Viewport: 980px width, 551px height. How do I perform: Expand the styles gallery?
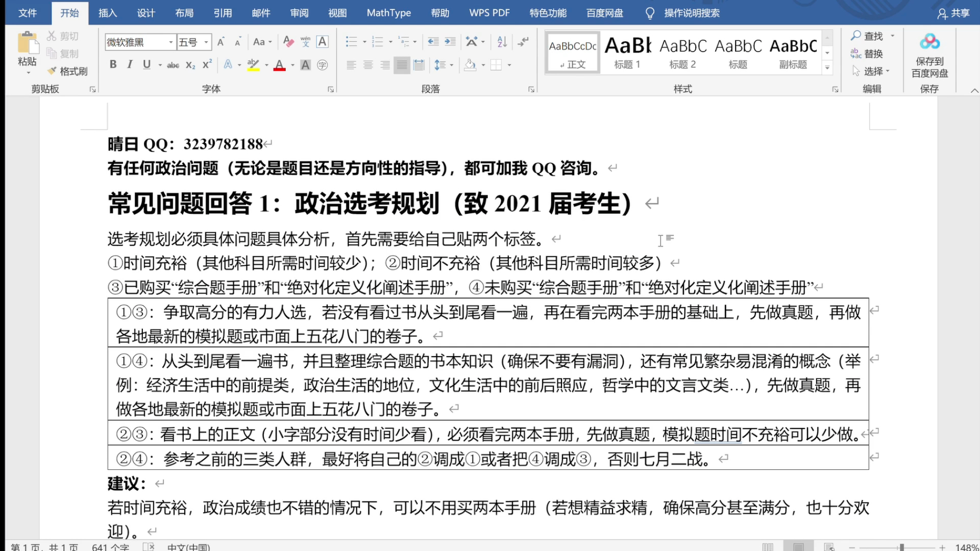click(x=827, y=67)
